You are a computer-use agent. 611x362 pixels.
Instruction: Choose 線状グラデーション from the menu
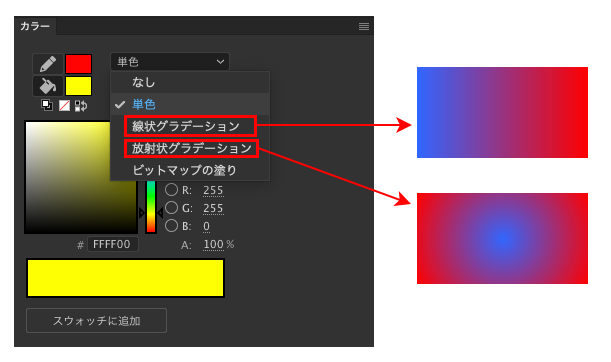(x=190, y=126)
